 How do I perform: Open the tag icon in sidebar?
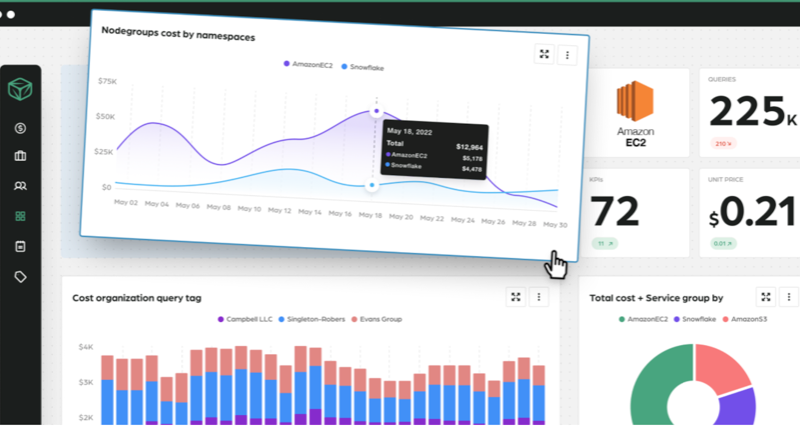[x=20, y=277]
